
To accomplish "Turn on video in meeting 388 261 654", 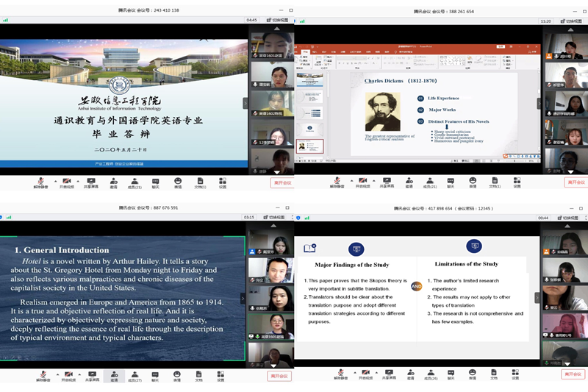I will coord(361,181).
